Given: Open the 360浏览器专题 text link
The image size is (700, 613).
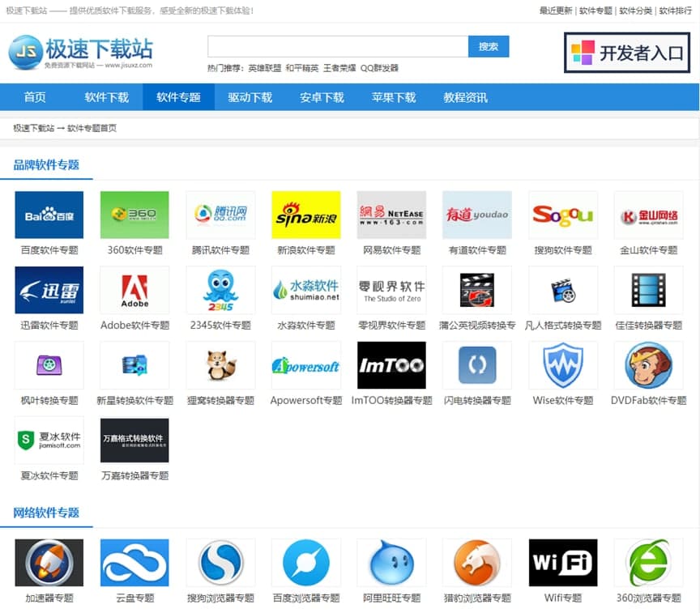Looking at the screenshot, I should coord(649,598).
